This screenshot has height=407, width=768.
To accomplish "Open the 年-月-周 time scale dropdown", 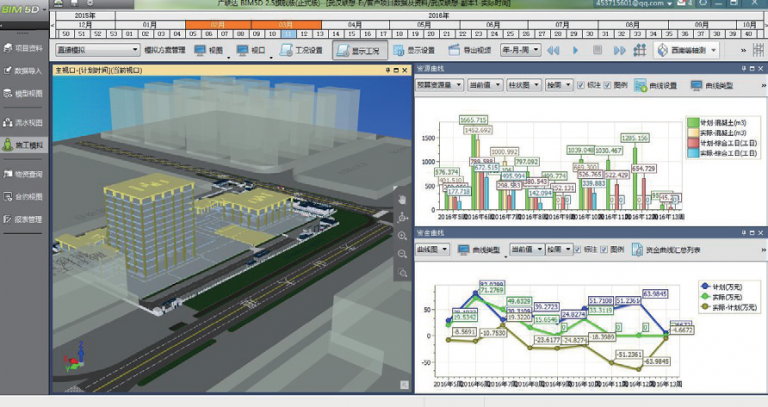I will coord(520,49).
